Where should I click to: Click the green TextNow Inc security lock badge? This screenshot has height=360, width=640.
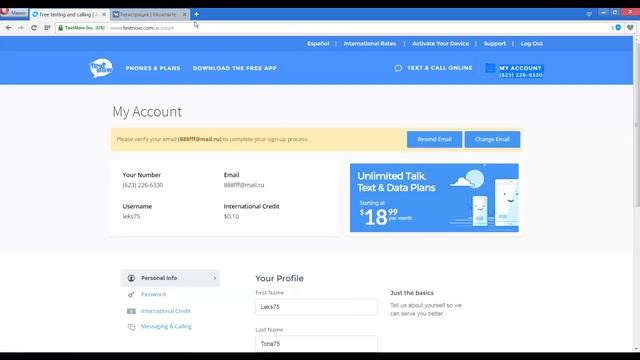[x=81, y=28]
